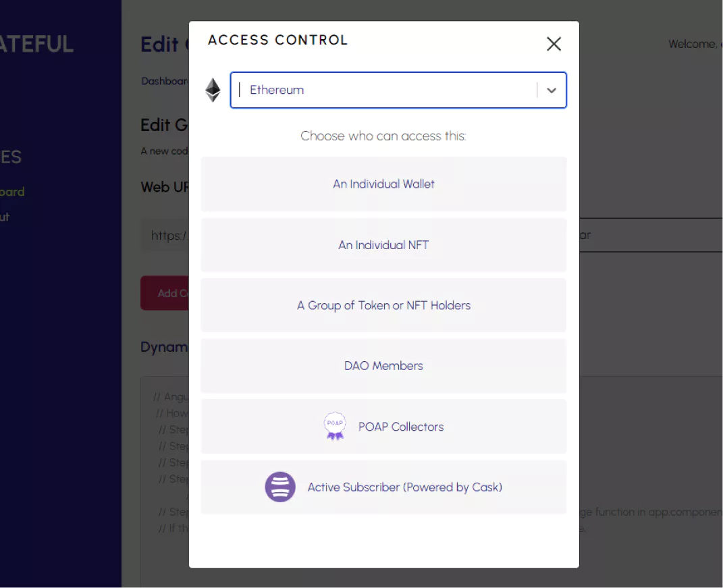The height and width of the screenshot is (588, 723).
Task: Click the dynamic code snippet area
Action: pos(165,479)
